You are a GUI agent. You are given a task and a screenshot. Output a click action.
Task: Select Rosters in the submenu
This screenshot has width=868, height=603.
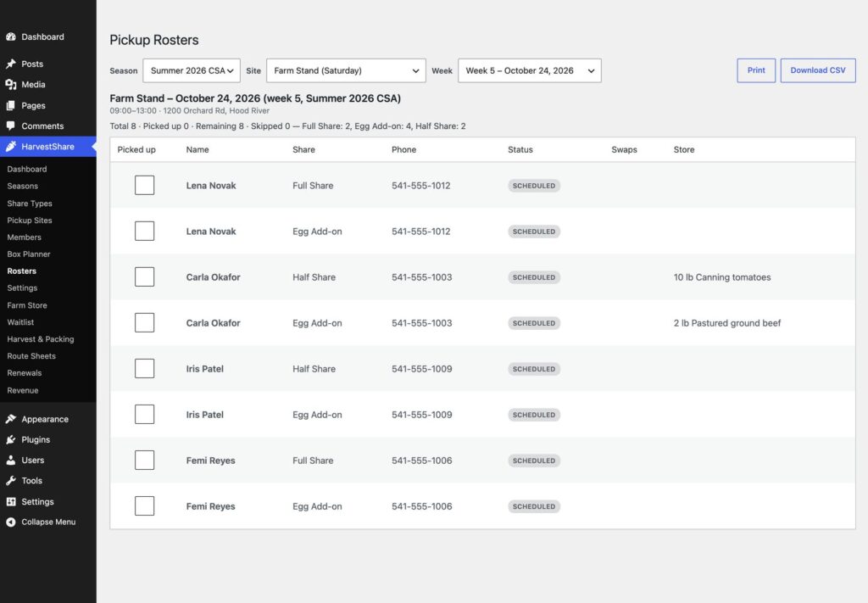21,271
